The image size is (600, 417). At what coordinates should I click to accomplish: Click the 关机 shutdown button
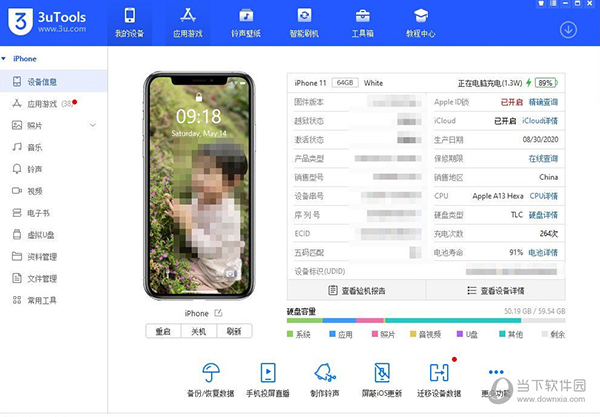199,331
